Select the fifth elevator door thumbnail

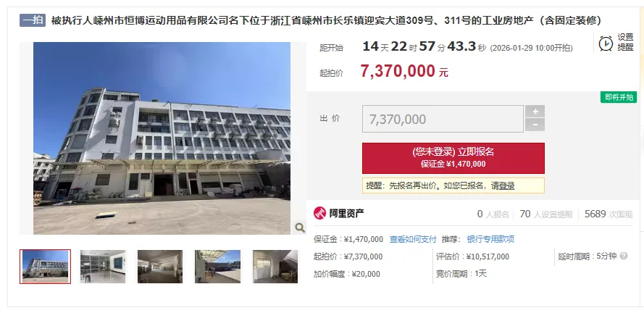pos(275,267)
